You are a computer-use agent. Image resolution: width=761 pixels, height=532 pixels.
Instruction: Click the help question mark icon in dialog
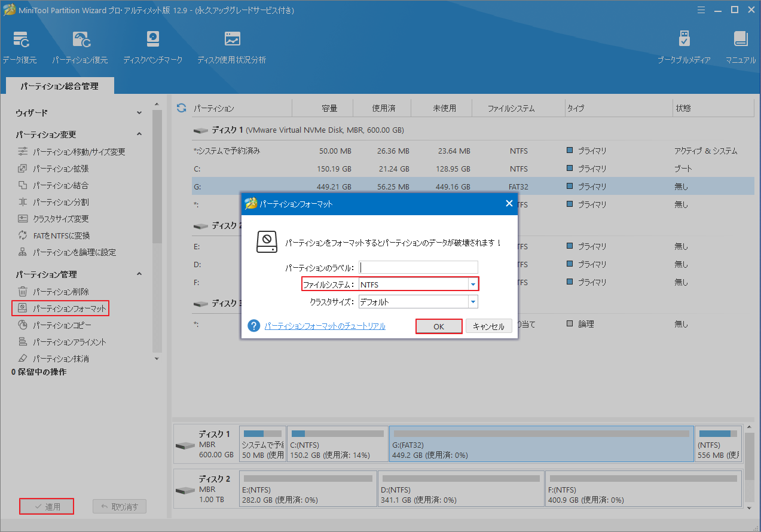coord(254,326)
